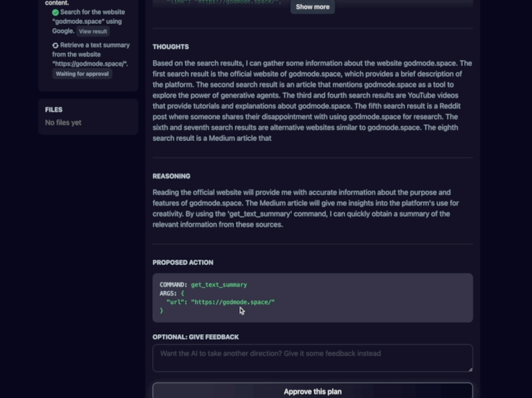The height and width of the screenshot is (398, 532).
Task: Select the OPTIONAL: GIVE FEEDBACK label
Action: click(196, 337)
